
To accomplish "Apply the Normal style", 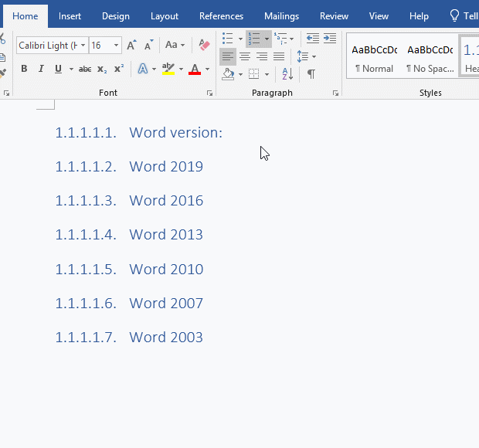I will [x=375, y=58].
